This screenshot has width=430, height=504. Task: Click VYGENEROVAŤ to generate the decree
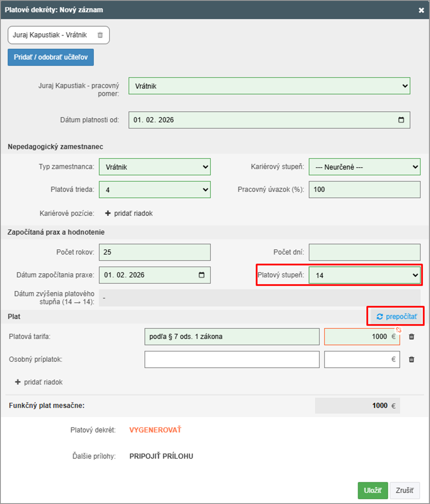155,430
